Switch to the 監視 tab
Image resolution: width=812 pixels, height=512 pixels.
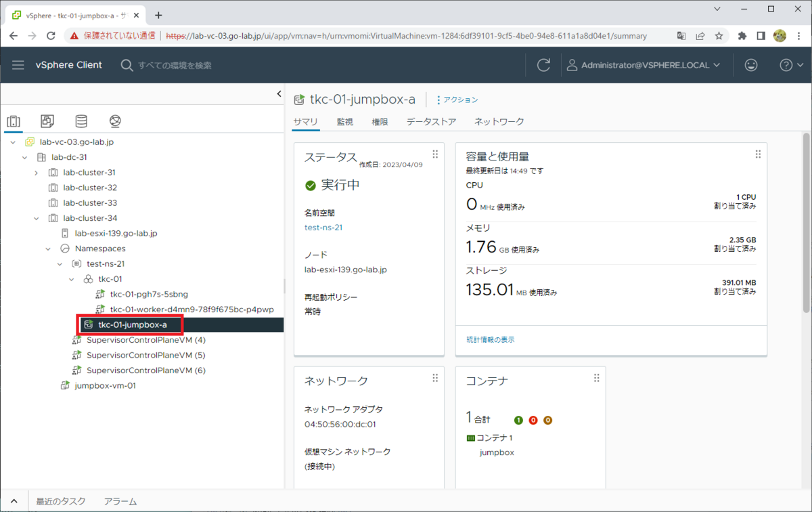click(345, 122)
